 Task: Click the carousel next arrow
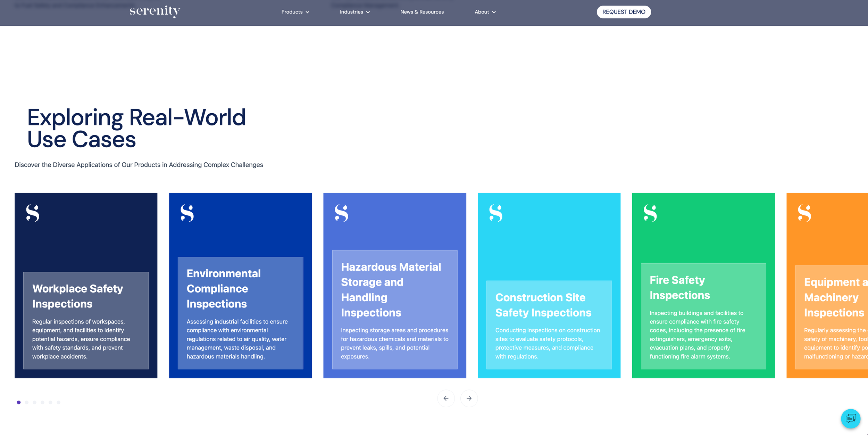469,398
